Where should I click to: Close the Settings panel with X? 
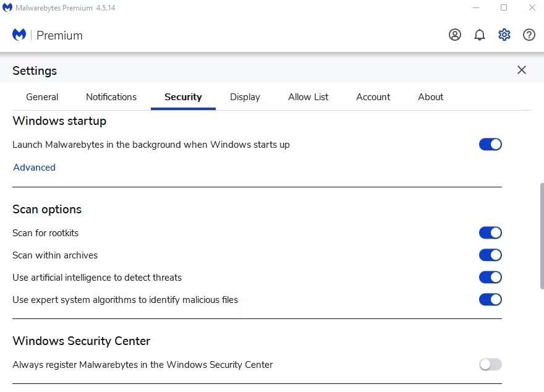coord(522,70)
